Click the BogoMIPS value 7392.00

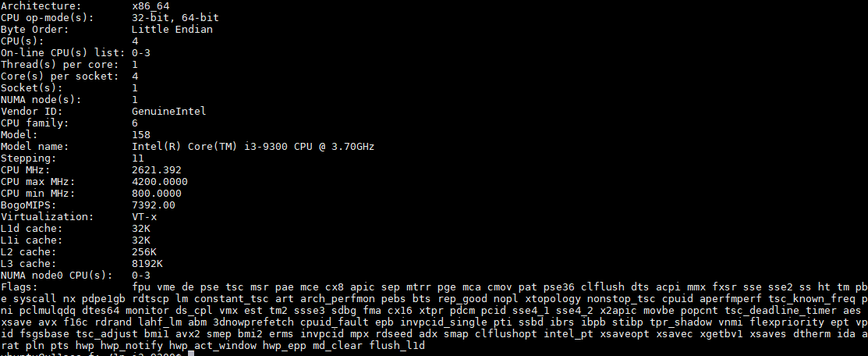tap(154, 205)
